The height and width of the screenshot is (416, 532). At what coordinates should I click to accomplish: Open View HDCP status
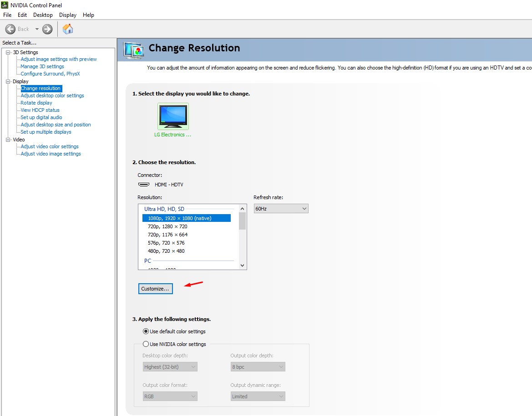pyautogui.click(x=40, y=110)
